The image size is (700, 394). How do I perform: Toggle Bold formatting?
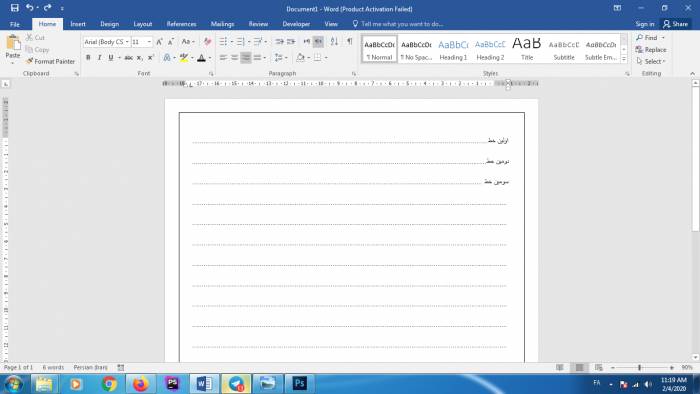(88, 58)
